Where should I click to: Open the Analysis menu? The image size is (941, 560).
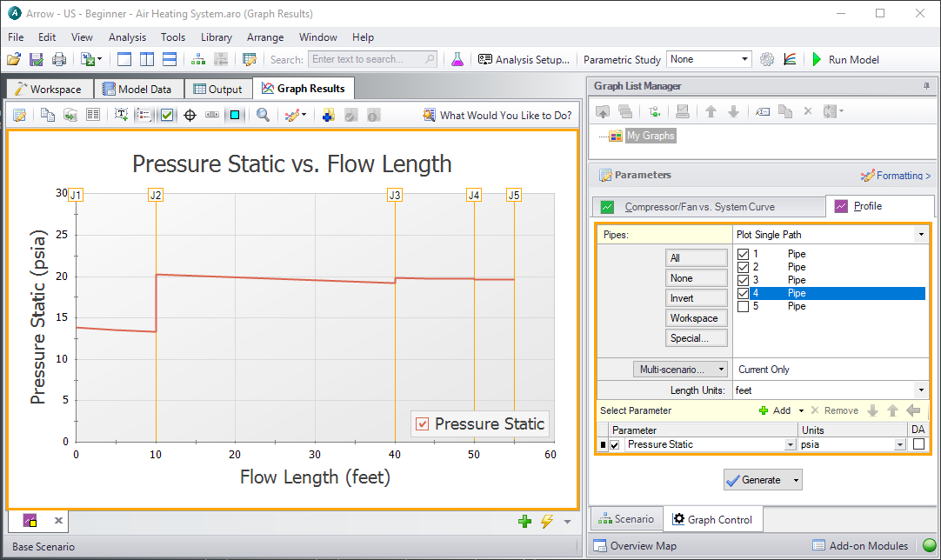click(127, 37)
